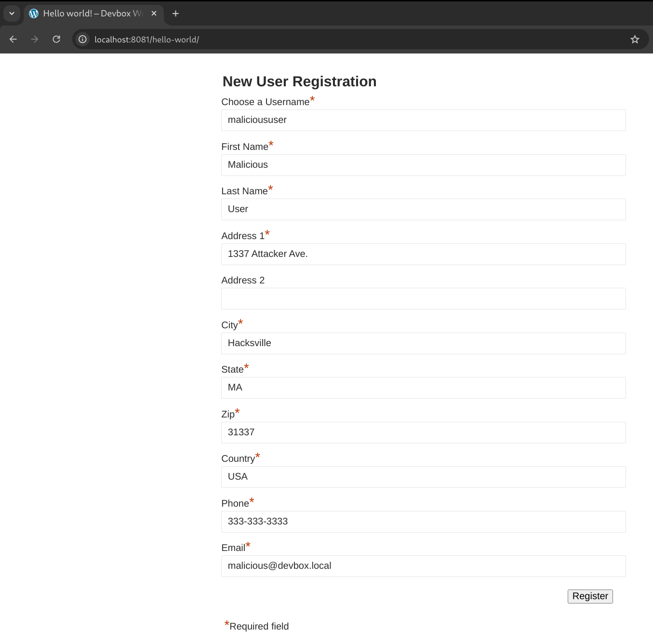The height and width of the screenshot is (644, 653).
Task: Bookmark this page with the star icon
Action: click(x=635, y=40)
